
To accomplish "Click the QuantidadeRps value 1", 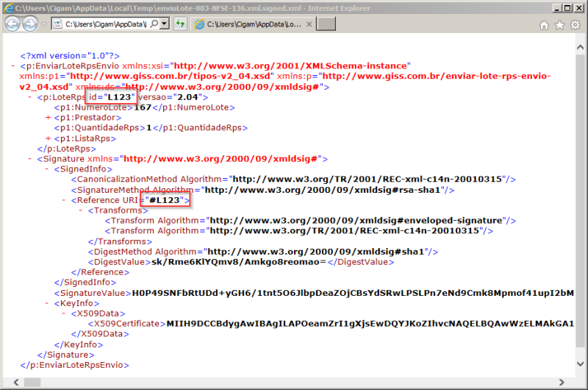I will point(149,128).
